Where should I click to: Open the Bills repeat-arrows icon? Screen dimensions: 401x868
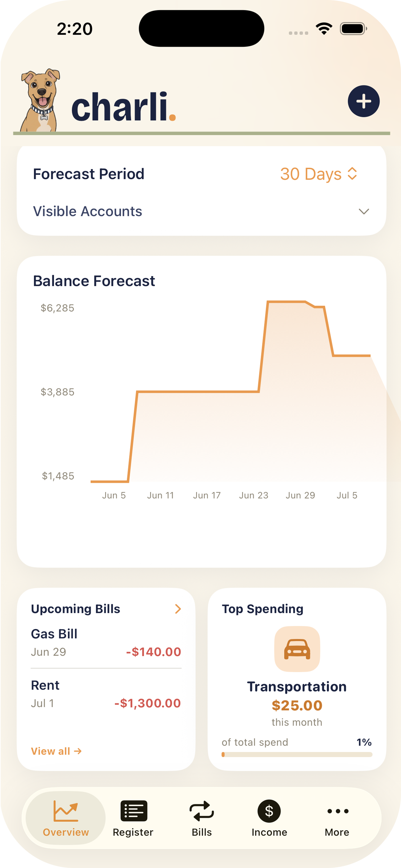click(x=201, y=811)
